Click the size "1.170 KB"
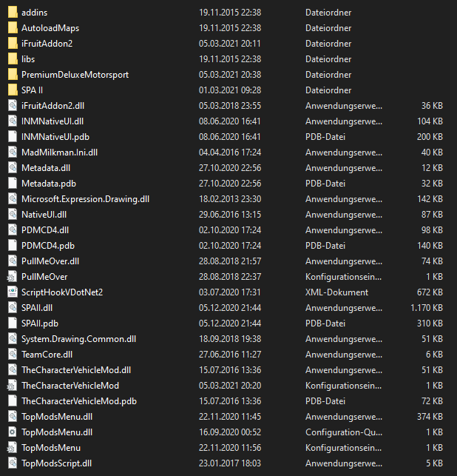The height and width of the screenshot is (476, 457). (427, 308)
